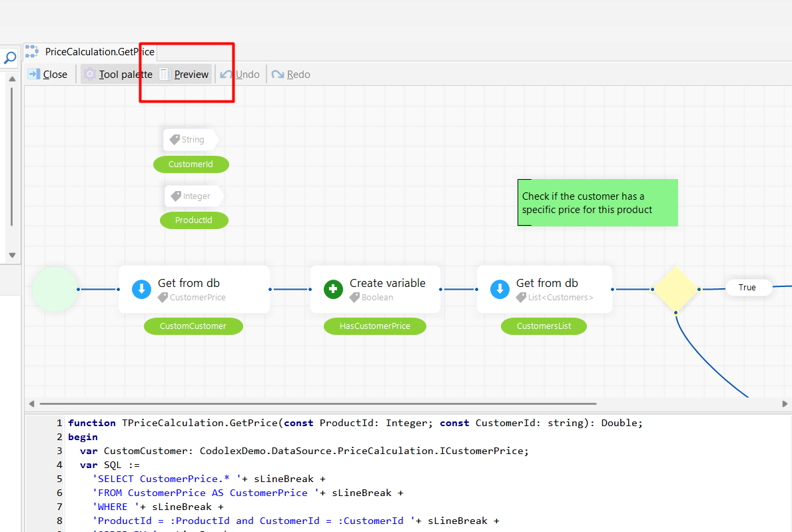This screenshot has height=532, width=792.
Task: Toggle the Tool palette panel
Action: coord(118,75)
